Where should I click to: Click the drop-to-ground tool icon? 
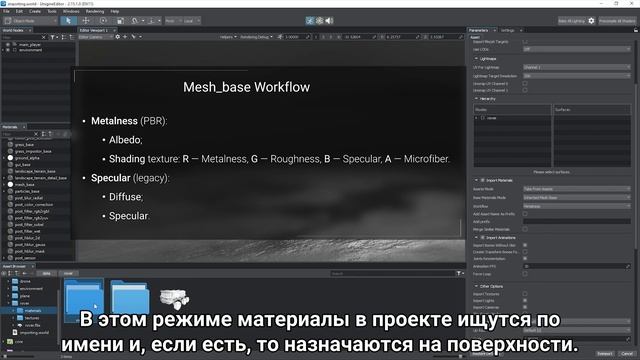151,20
